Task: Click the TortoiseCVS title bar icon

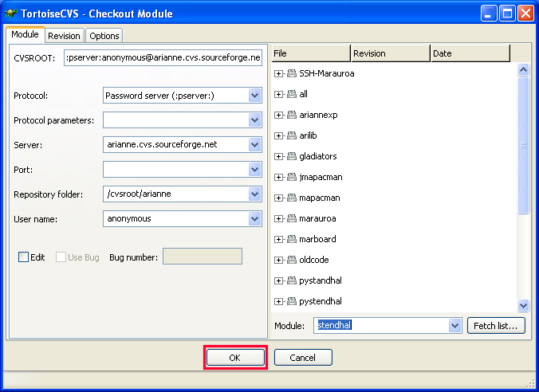Action: pyautogui.click(x=11, y=14)
